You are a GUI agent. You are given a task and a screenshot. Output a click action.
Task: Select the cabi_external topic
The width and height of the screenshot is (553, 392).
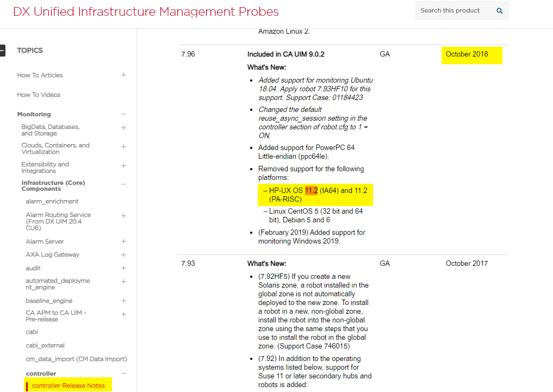click(45, 345)
